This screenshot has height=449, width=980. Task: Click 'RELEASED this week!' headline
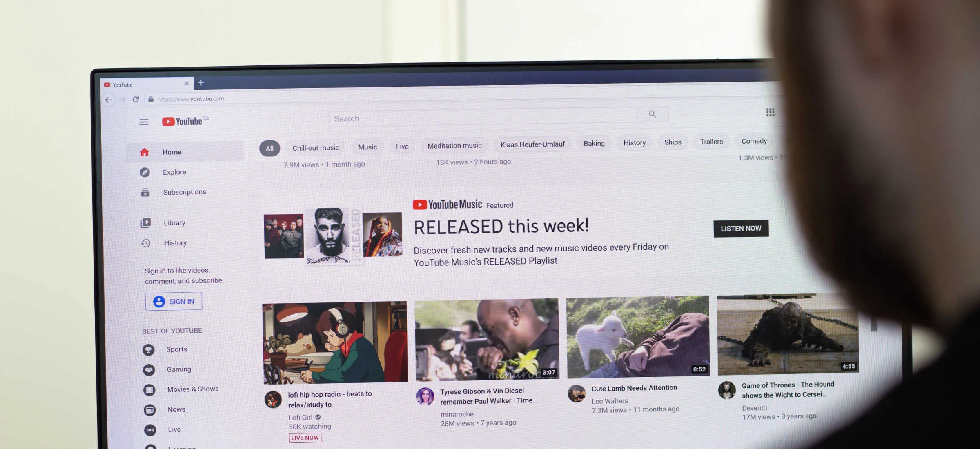501,226
